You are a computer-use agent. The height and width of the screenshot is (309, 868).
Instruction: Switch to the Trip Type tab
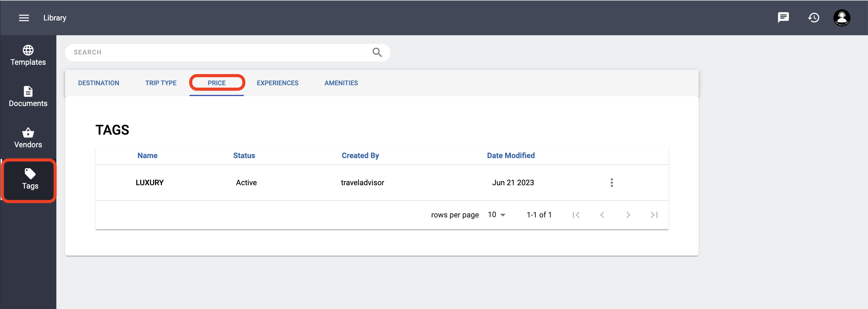[x=161, y=83]
